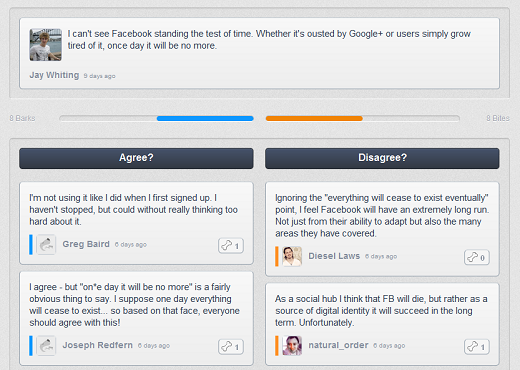Click the Disagree? header button
520x370 pixels.
tap(382, 158)
